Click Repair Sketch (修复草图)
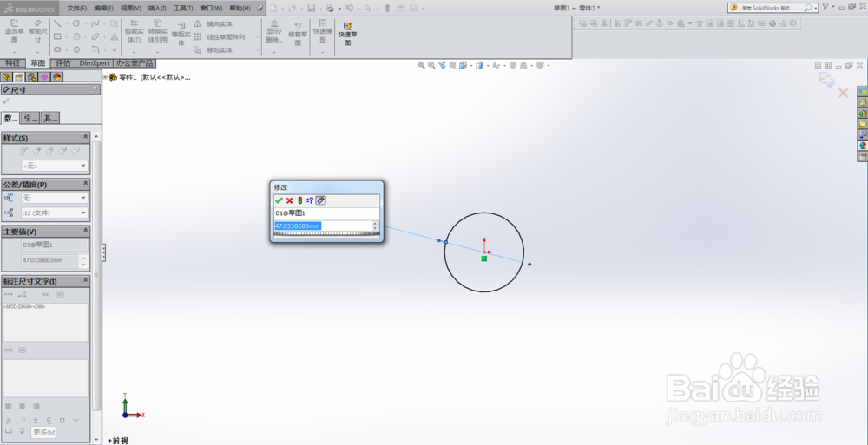 (298, 33)
